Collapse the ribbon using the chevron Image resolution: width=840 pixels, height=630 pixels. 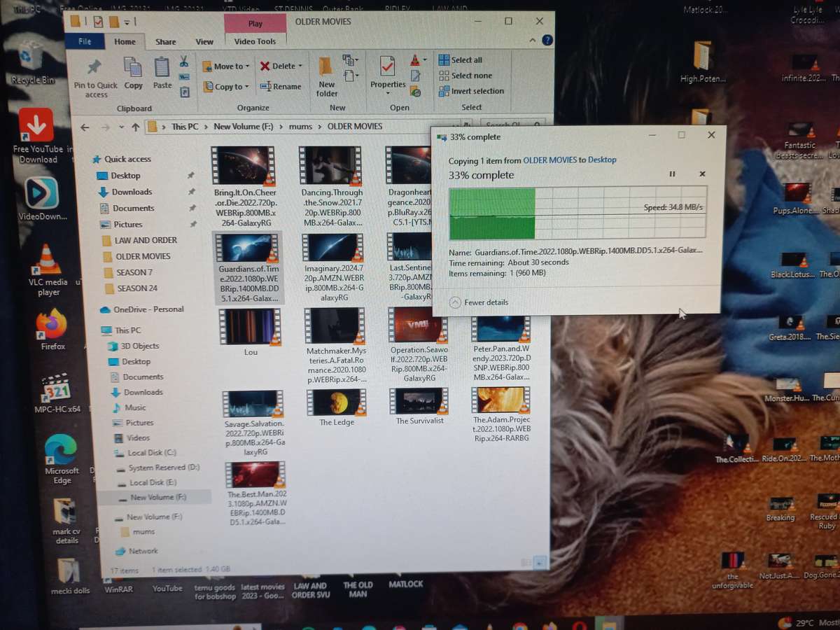click(532, 40)
